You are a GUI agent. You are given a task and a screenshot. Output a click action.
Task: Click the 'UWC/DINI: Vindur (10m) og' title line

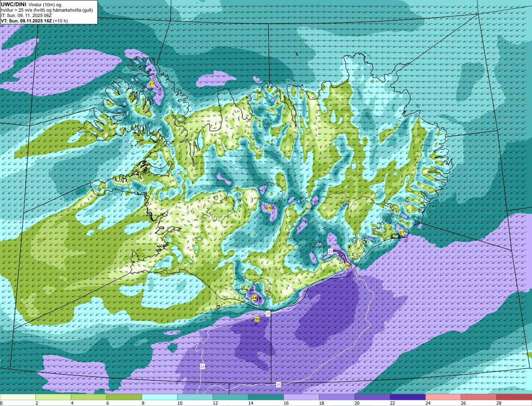point(31,4)
